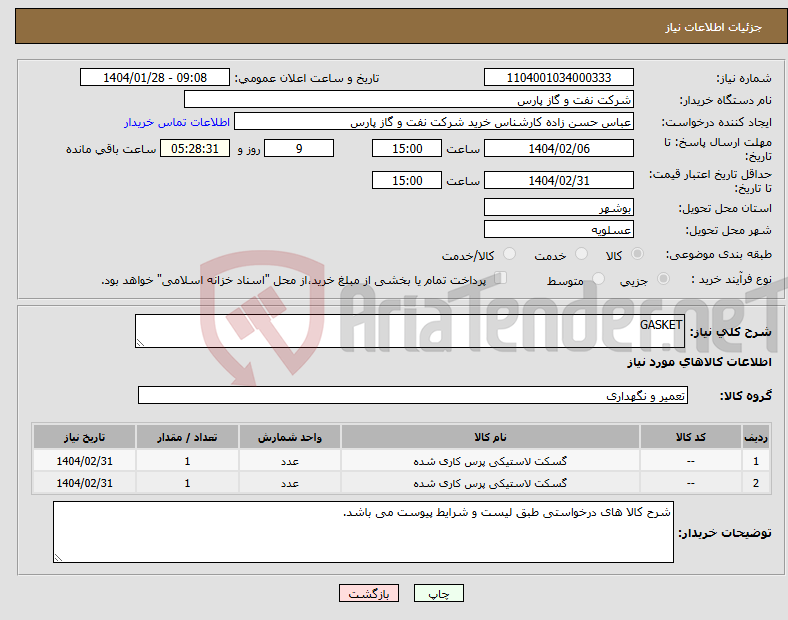788x620 pixels.
Task: Click the کد کالا column header
Action: 691,437
